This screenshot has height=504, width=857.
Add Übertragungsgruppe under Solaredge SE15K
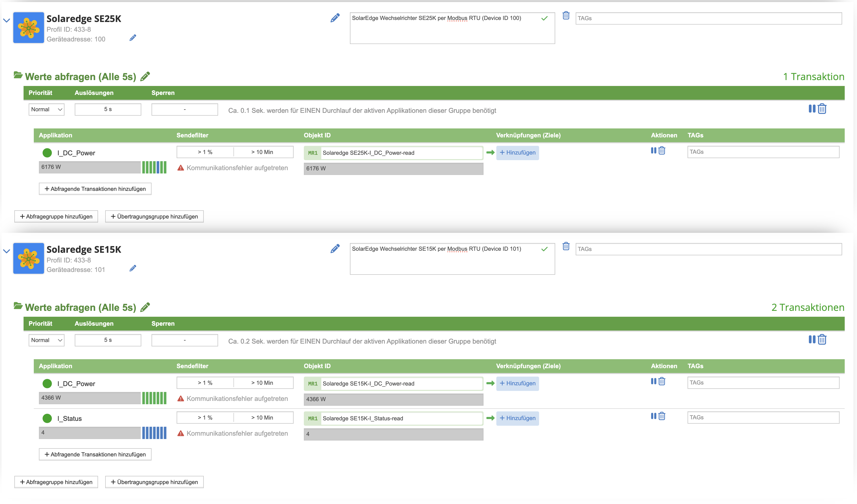click(154, 482)
